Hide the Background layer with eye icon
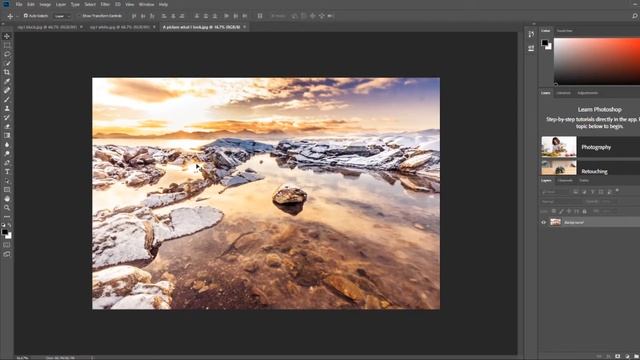 543,222
